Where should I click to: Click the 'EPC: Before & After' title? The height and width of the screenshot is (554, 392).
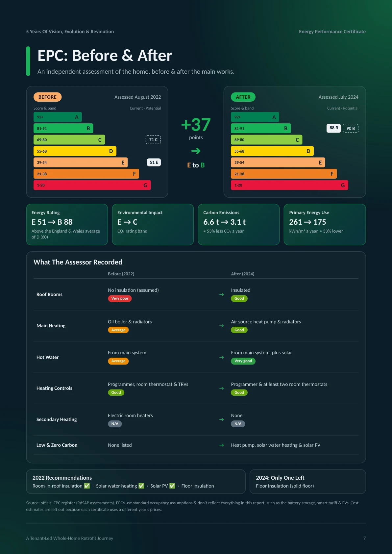[x=105, y=56]
